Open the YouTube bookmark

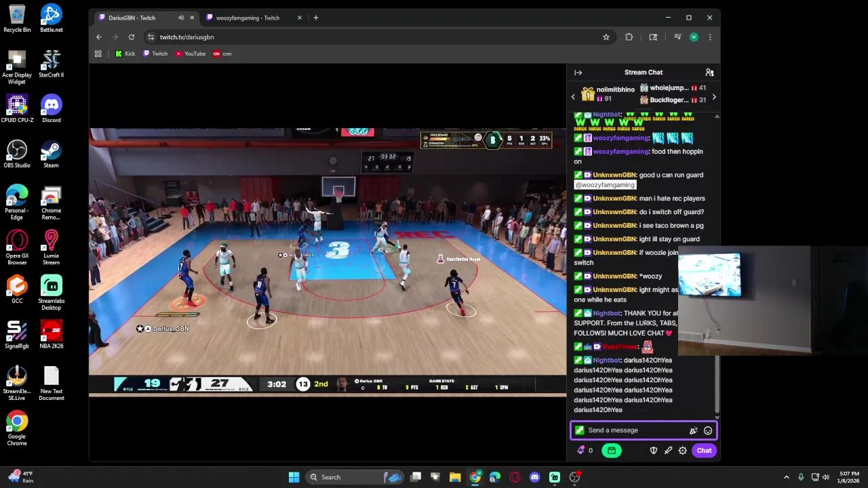pyautogui.click(x=191, y=54)
